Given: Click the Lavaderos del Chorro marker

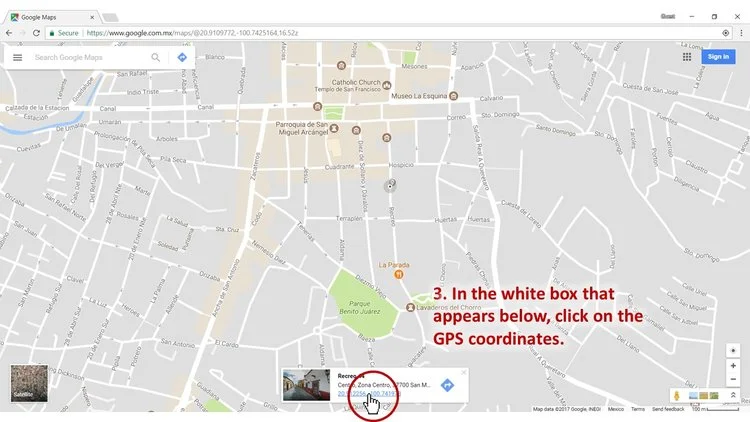Looking at the screenshot, I should tap(410, 308).
